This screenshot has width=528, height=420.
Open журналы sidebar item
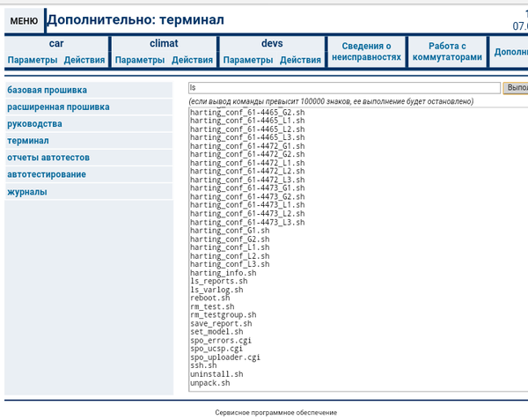tap(27, 191)
